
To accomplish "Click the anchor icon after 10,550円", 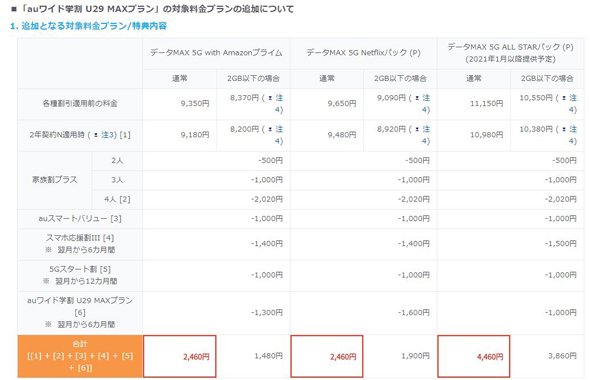I will [564, 98].
